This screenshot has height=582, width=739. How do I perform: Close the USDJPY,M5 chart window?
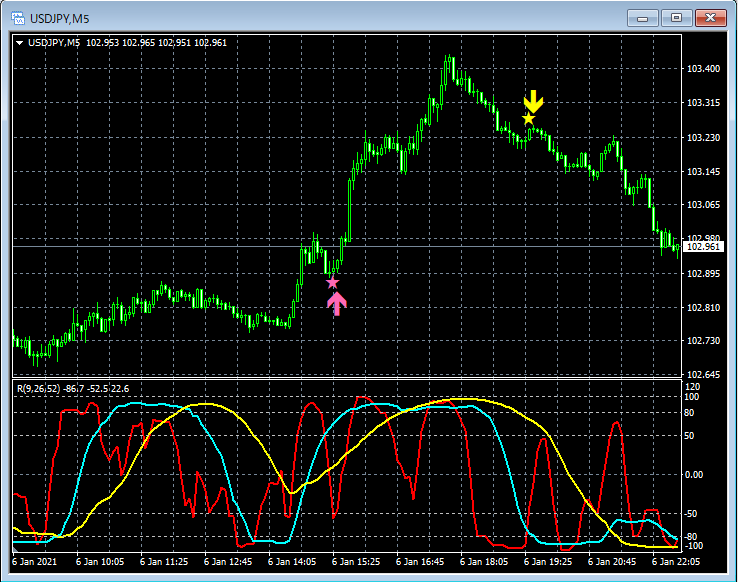click(x=711, y=18)
